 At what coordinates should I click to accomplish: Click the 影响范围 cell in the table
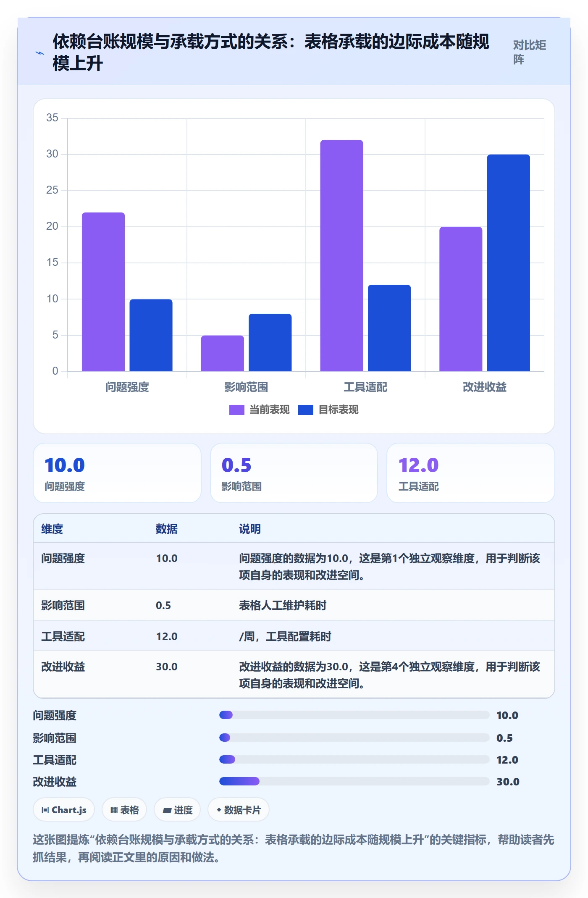(63, 605)
